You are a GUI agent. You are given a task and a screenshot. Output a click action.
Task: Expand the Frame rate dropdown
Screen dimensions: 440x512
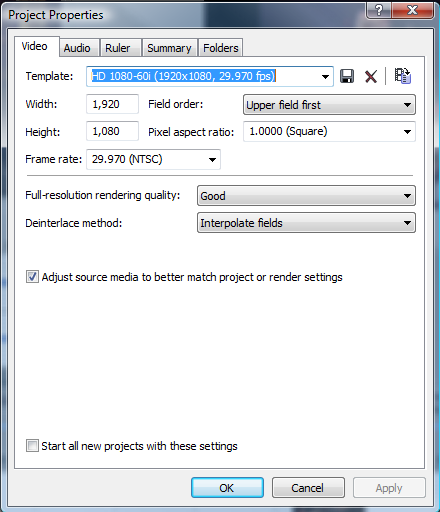click(x=153, y=159)
